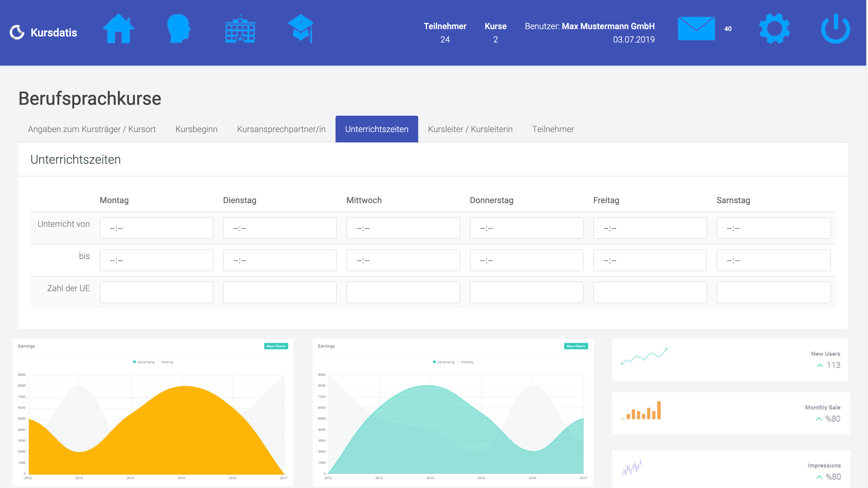Focus the bis time field for Mittwoch
The width and height of the screenshot is (868, 488).
click(x=403, y=260)
